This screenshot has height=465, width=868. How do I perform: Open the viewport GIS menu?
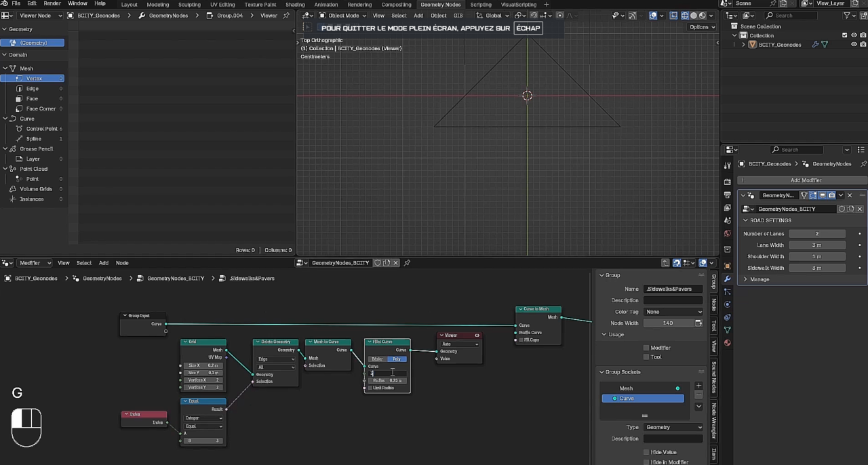coord(458,16)
